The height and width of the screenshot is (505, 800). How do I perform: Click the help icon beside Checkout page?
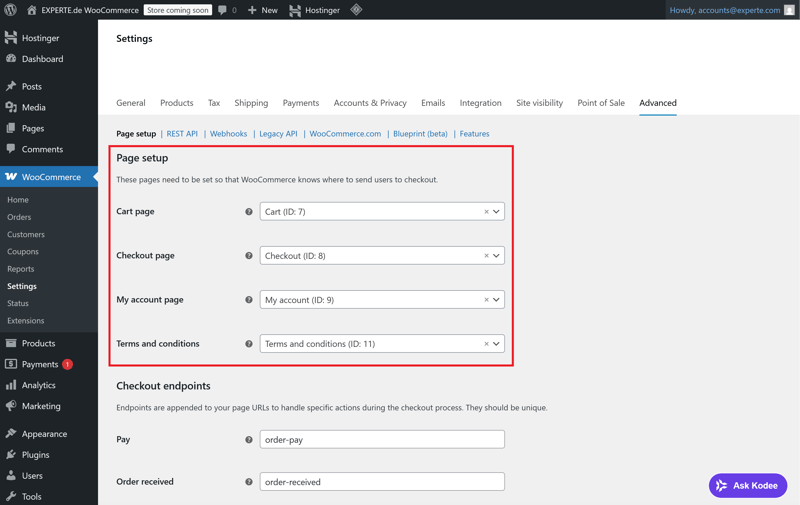pos(249,256)
